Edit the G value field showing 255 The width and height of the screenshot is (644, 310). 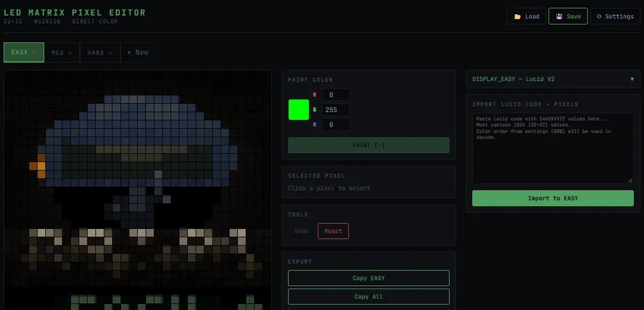pyautogui.click(x=336, y=110)
